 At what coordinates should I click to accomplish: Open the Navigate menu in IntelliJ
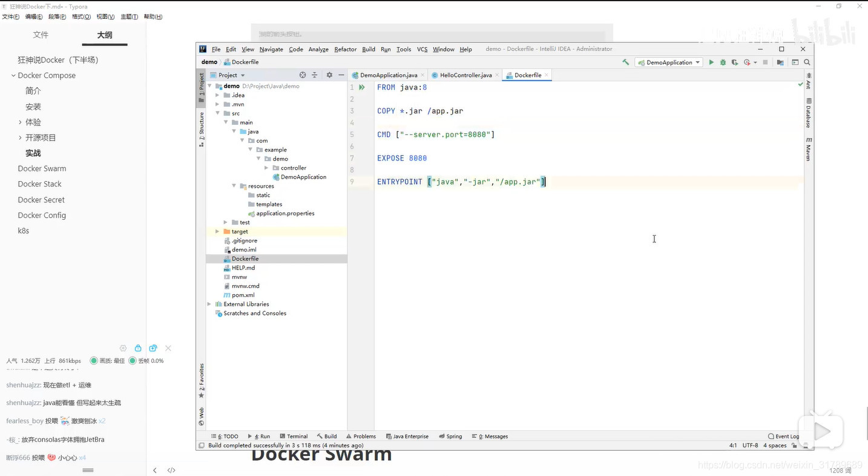coord(271,49)
